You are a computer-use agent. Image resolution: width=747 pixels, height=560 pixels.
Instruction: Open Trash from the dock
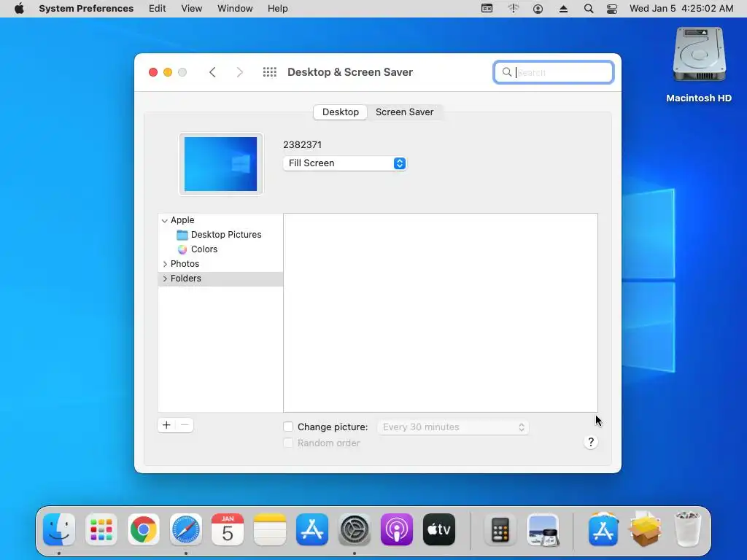[x=687, y=529]
